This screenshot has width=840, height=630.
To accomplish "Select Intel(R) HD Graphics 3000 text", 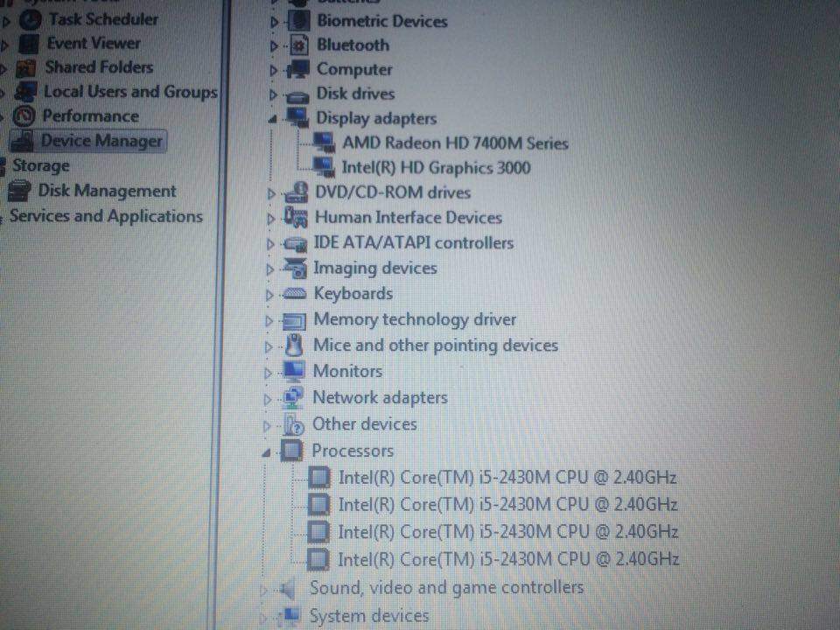I will click(x=436, y=168).
